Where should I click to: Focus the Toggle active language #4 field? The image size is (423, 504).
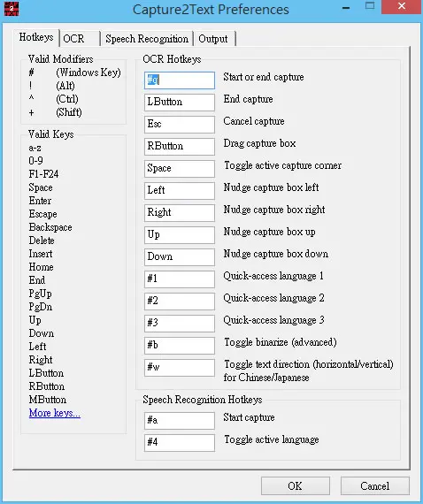coord(180,443)
